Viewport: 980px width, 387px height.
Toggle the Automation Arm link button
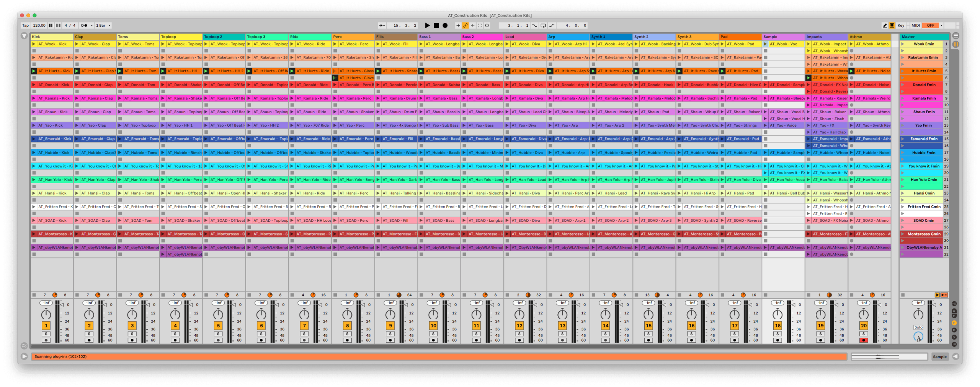465,26
